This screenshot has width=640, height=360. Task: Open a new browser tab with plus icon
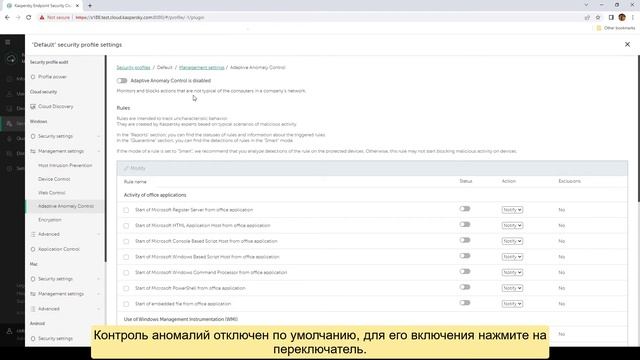90,6
